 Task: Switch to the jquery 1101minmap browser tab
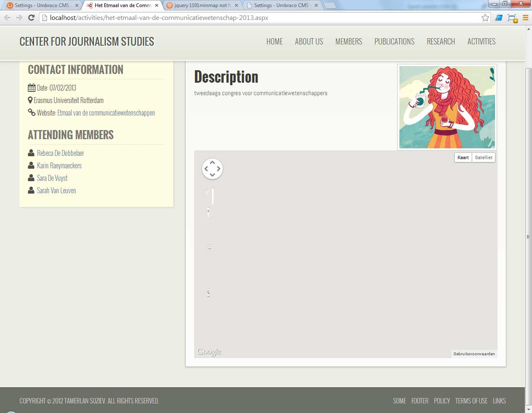pos(202,5)
